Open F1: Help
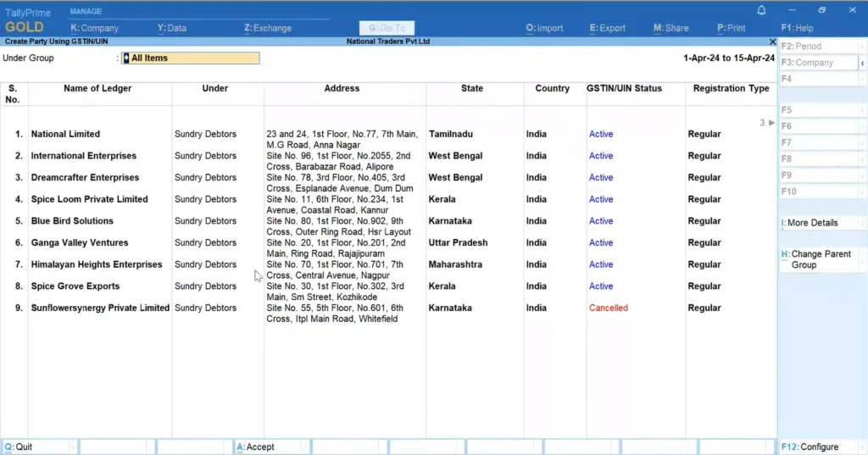This screenshot has width=868, height=455. 797,28
